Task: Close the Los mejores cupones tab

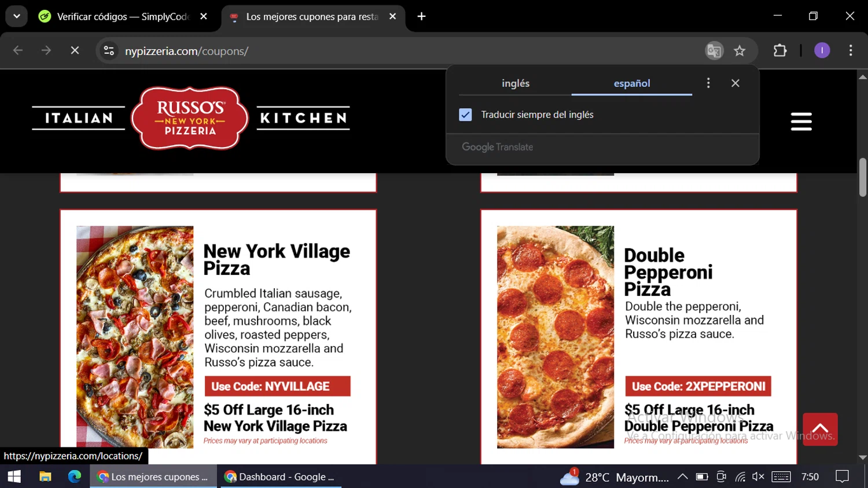Action: (x=392, y=17)
